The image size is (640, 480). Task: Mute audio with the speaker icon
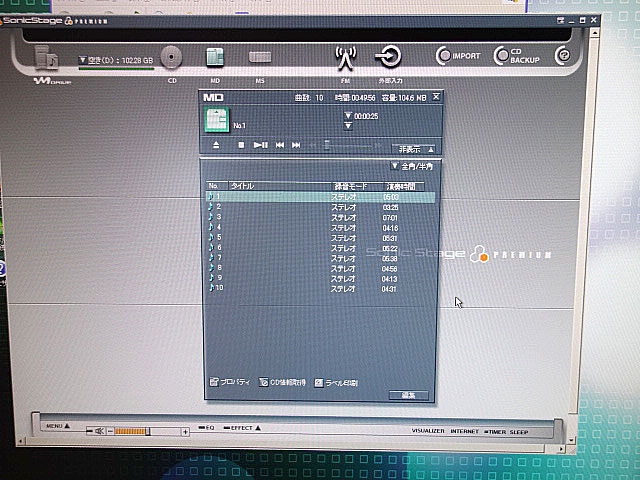point(99,431)
